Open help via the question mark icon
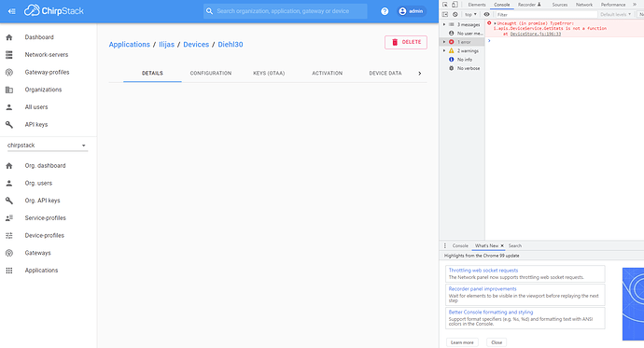This screenshot has height=348, width=644. pos(385,11)
